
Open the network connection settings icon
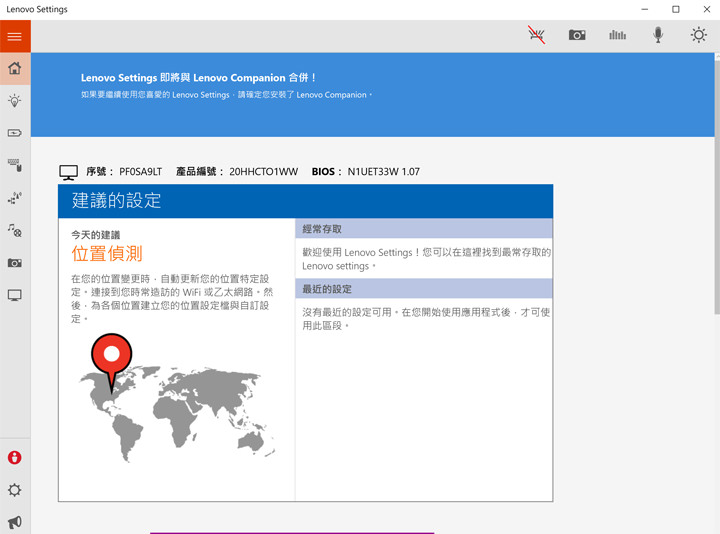pyautogui.click(x=15, y=198)
